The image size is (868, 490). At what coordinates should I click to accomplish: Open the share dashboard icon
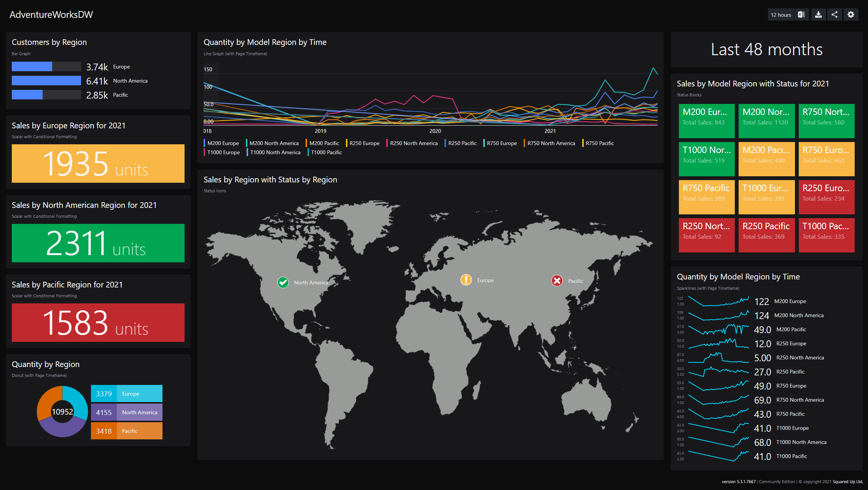click(x=835, y=15)
